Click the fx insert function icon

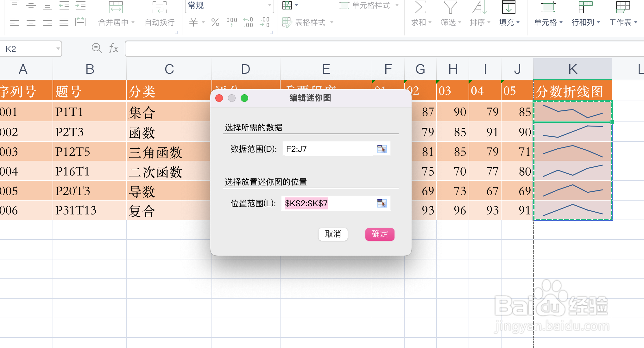click(113, 48)
